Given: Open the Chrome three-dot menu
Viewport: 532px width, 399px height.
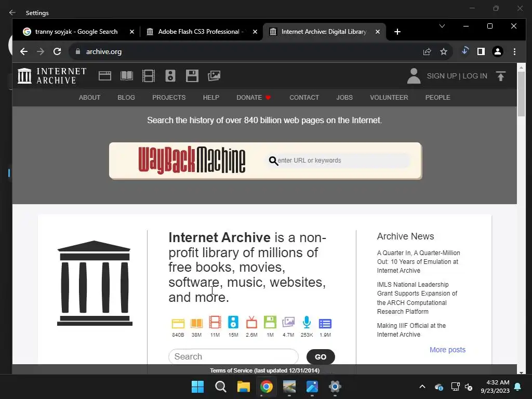Looking at the screenshot, I should (x=514, y=51).
